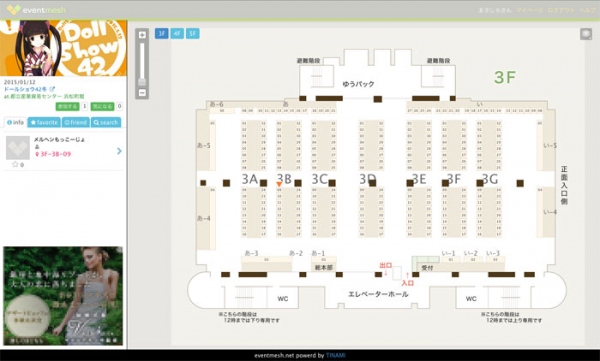Click the い-4 wall booth label

[x=550, y=212]
